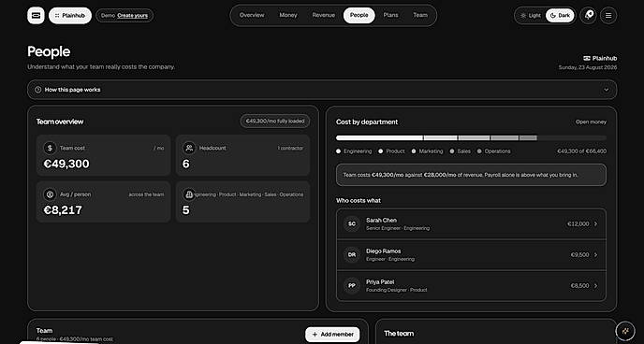Viewport: 644px width, 344px height.
Task: Click the 1 contractor note
Action: [290, 148]
